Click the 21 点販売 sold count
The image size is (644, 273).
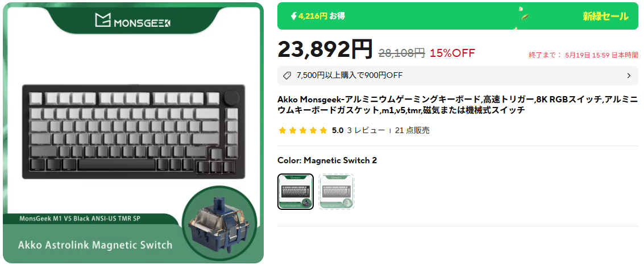point(412,131)
